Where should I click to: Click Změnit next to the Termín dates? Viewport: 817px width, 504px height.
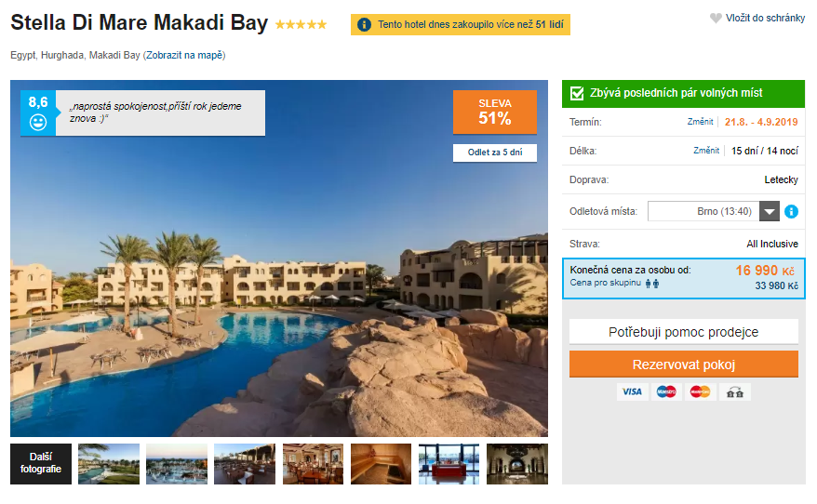coord(701,122)
